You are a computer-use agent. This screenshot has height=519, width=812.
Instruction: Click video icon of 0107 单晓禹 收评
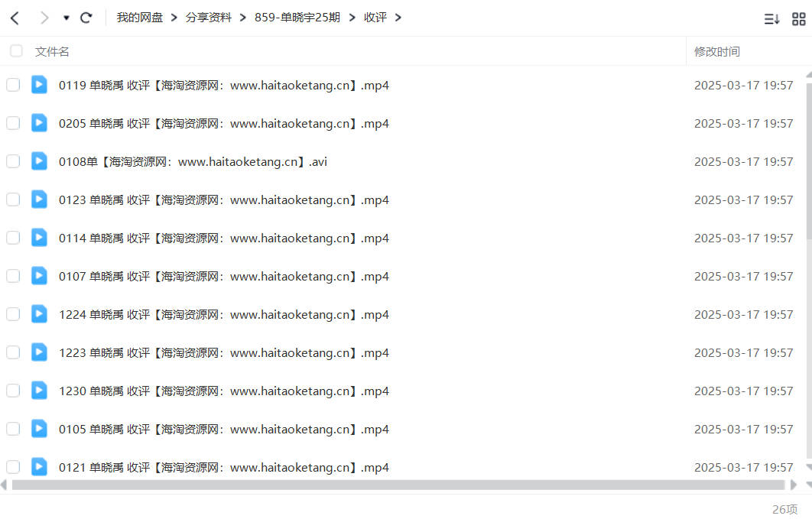point(39,276)
